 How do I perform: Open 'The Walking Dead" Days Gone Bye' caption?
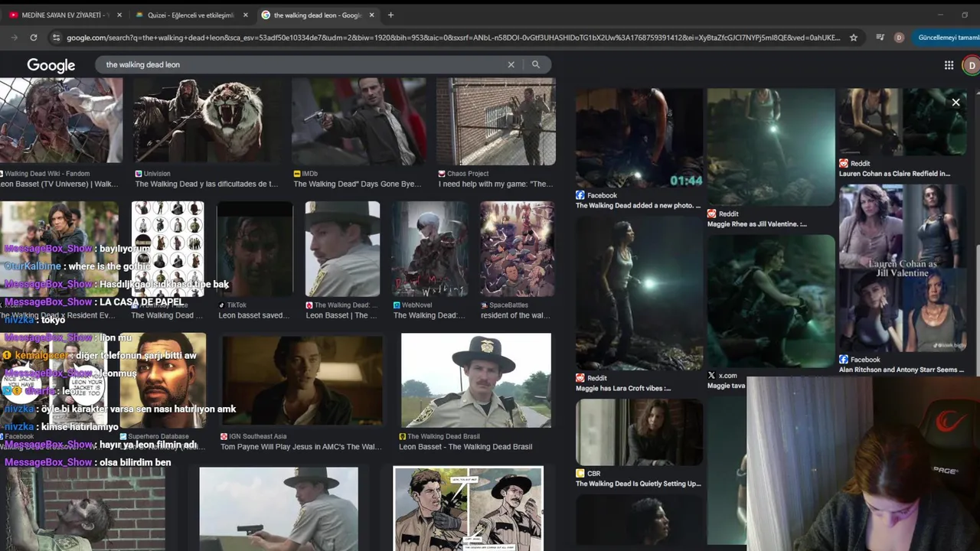pyautogui.click(x=358, y=184)
